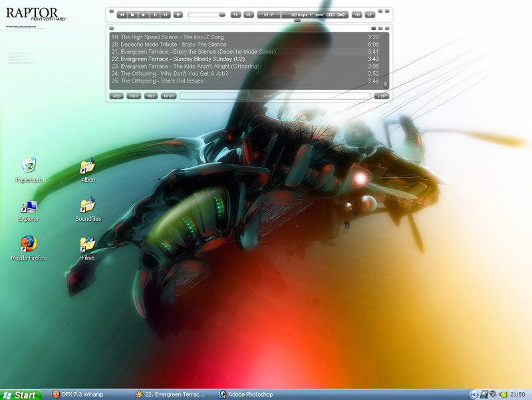Select track 25 She's Got Issues
This screenshot has width=532, height=400.
tap(245, 81)
